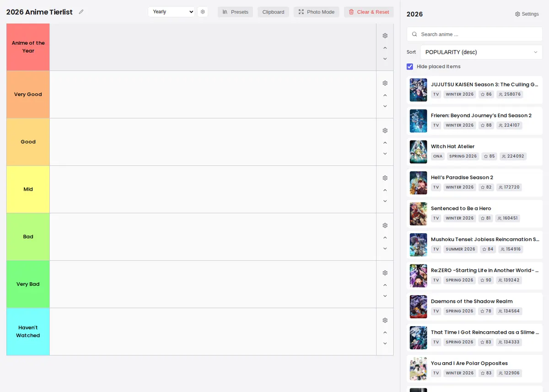Move Bad tier up

(x=385, y=237)
